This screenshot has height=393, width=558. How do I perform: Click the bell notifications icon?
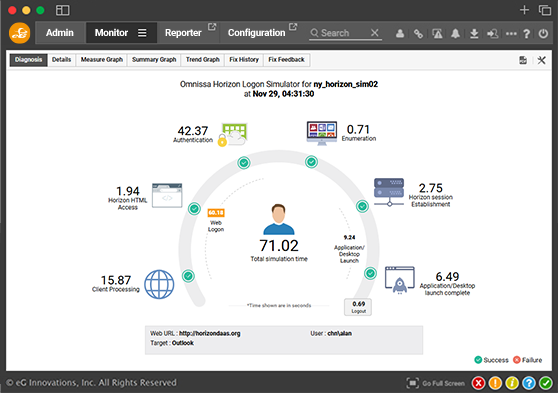click(x=455, y=34)
